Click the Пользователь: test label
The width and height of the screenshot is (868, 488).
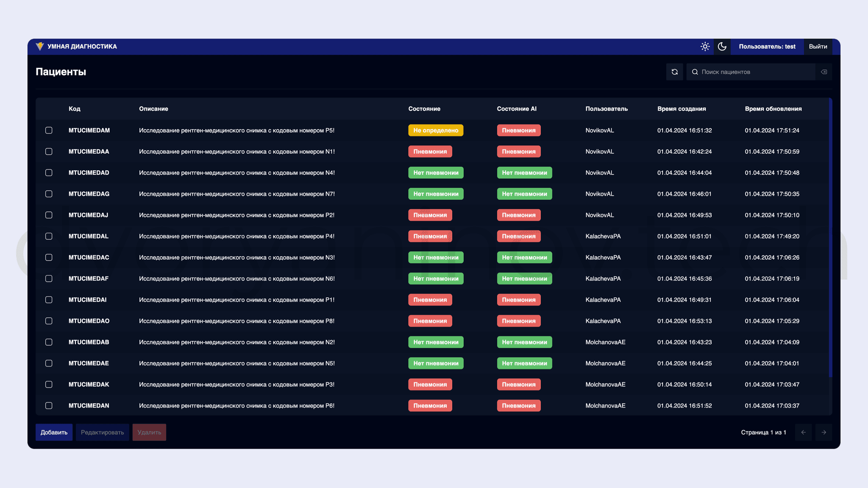[767, 47]
